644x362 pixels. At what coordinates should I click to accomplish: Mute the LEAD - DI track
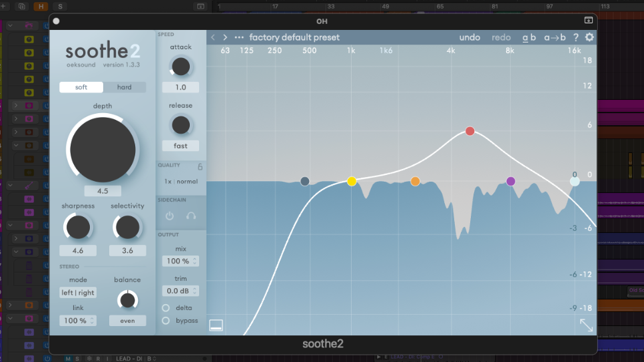68,359
